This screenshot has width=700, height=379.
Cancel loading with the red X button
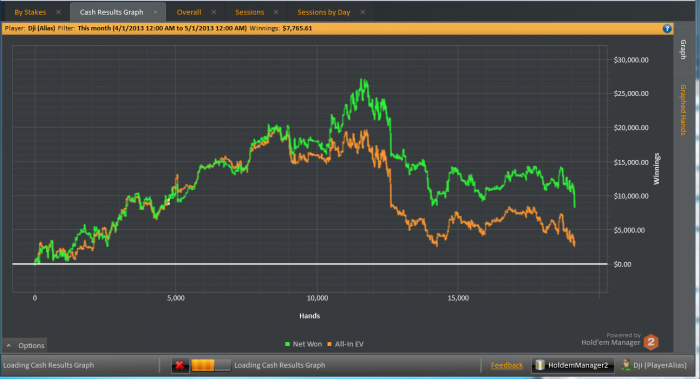click(x=179, y=365)
